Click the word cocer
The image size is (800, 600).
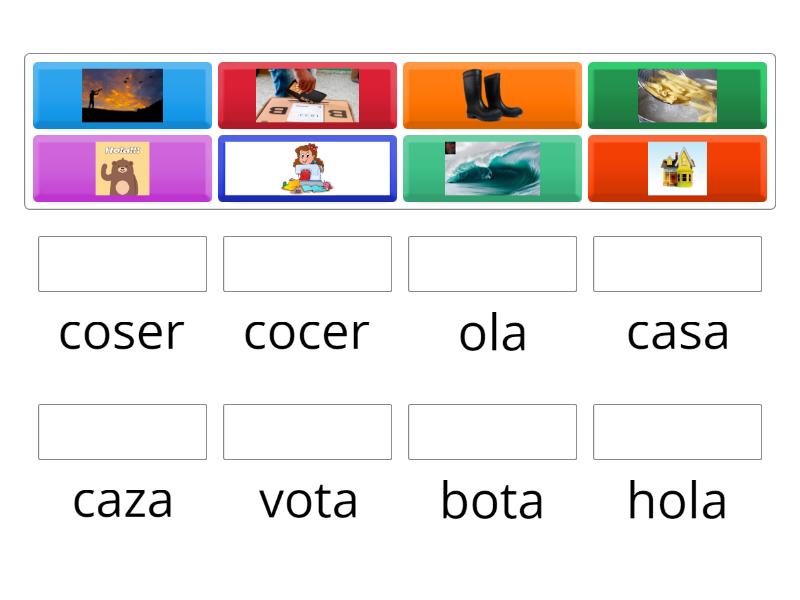[307, 333]
